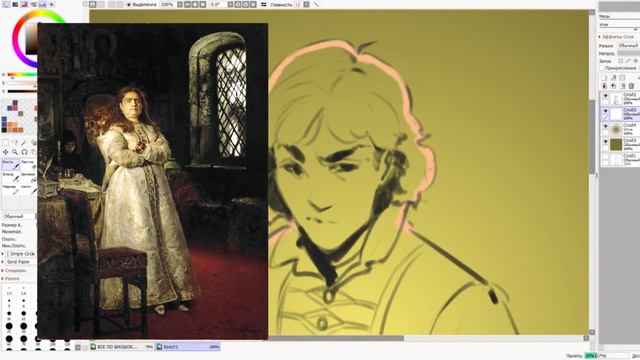640x360 pixels.
Task: Create a new layer folder
Action: tap(622, 78)
